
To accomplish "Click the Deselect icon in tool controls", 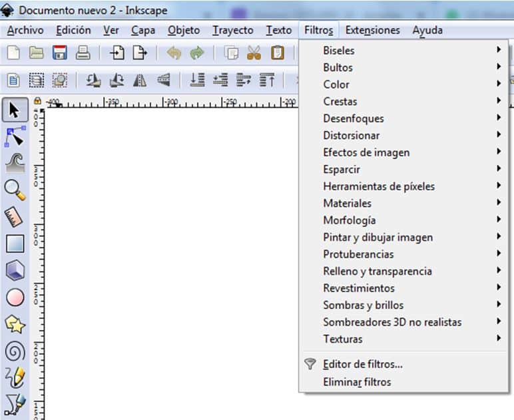I will pos(60,81).
